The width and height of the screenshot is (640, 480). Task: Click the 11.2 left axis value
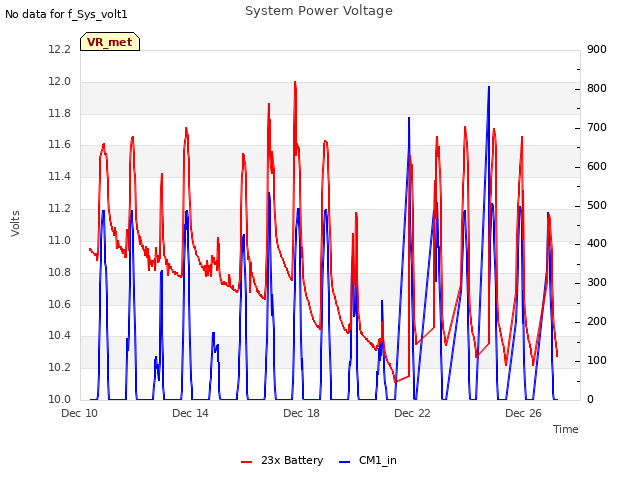[x=60, y=209]
